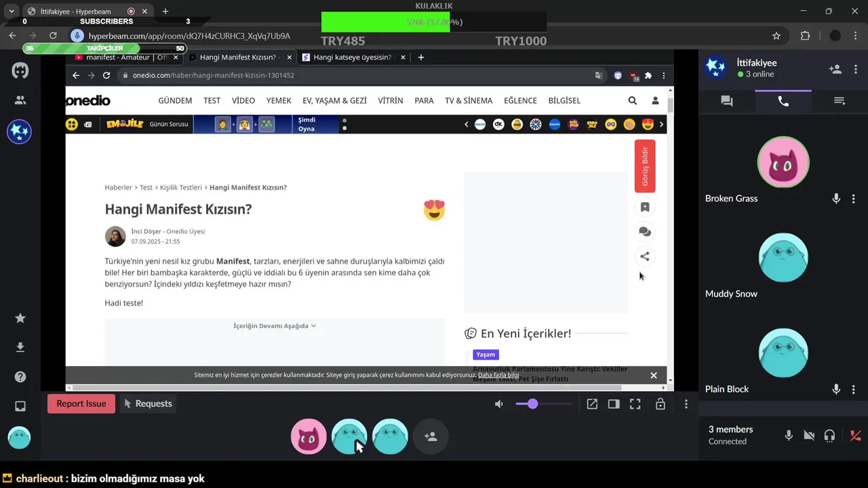Screen dimensions: 868x488
Task: Mute the room volume speaker icon
Action: [x=499, y=404]
